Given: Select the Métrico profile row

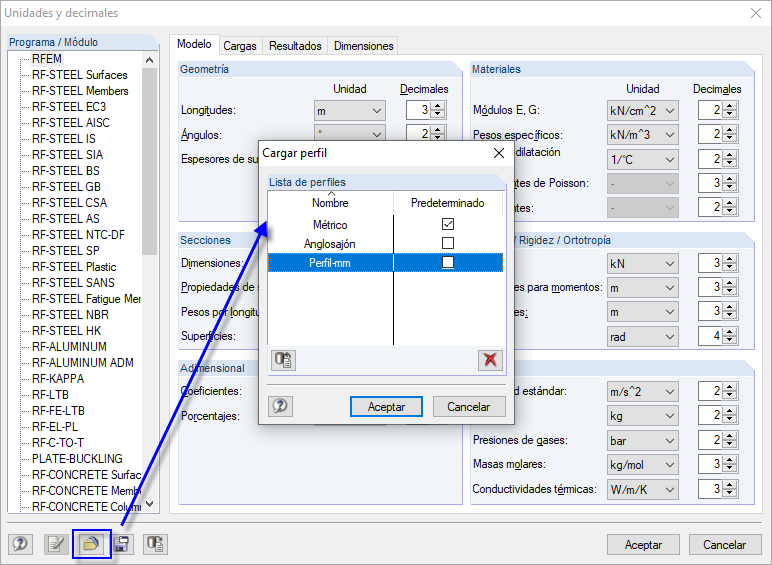Looking at the screenshot, I should pos(386,225).
